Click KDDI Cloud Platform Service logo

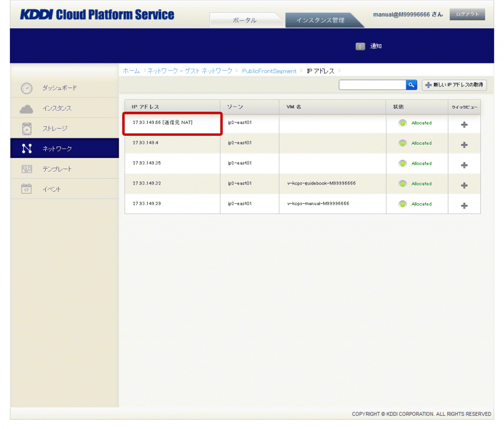point(97,14)
